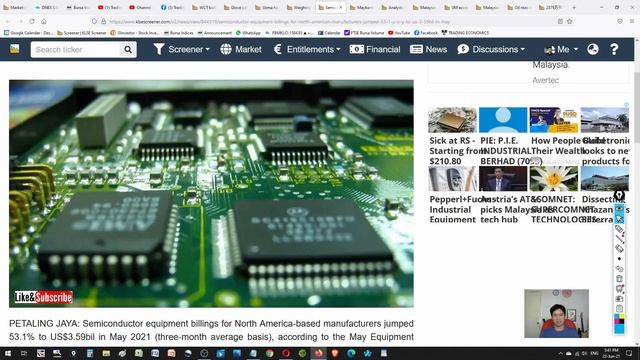Click the Chrome icon in the taskbar

(269, 353)
